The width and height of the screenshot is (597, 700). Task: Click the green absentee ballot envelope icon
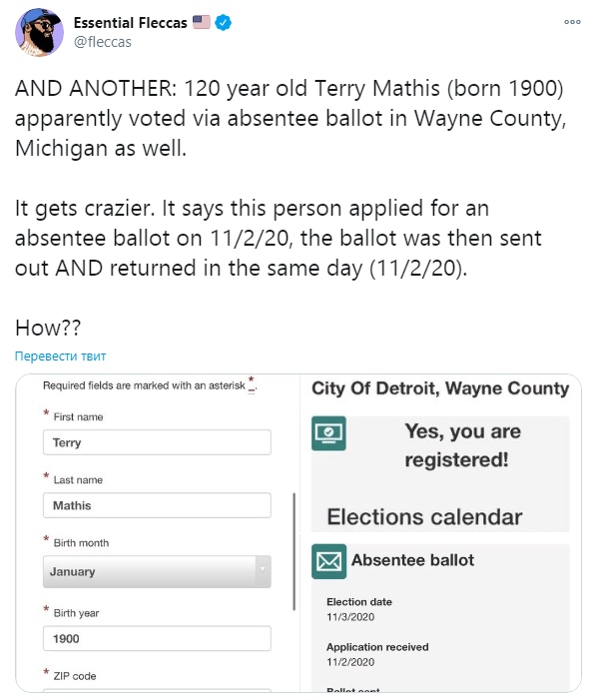328,561
